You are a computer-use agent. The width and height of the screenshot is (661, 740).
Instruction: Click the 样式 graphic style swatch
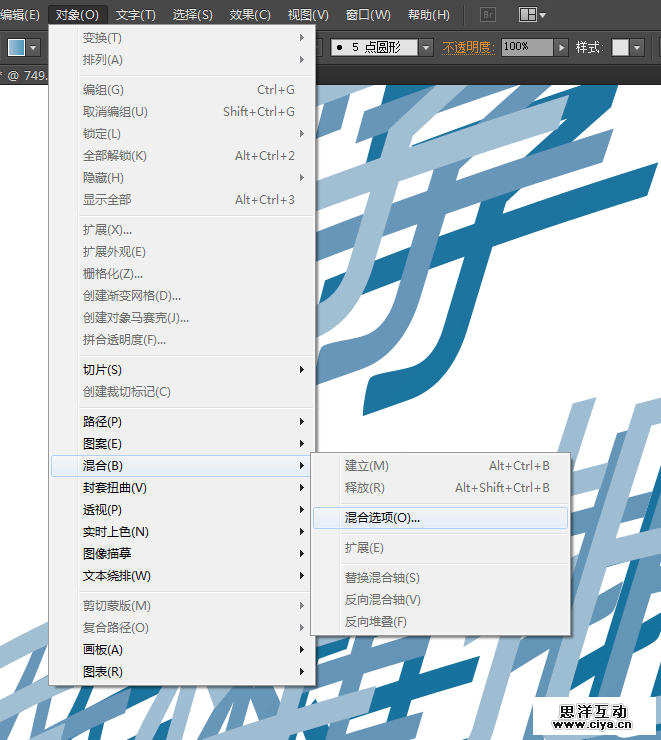(621, 47)
